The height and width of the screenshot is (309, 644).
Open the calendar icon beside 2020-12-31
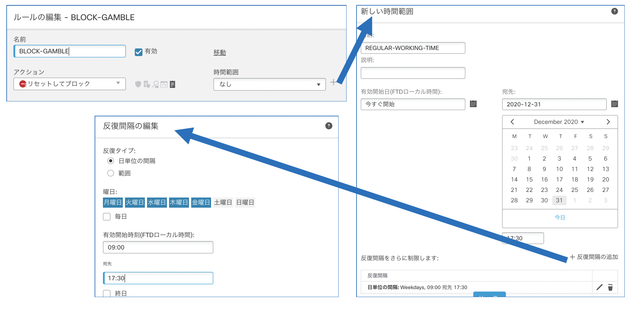pos(614,104)
